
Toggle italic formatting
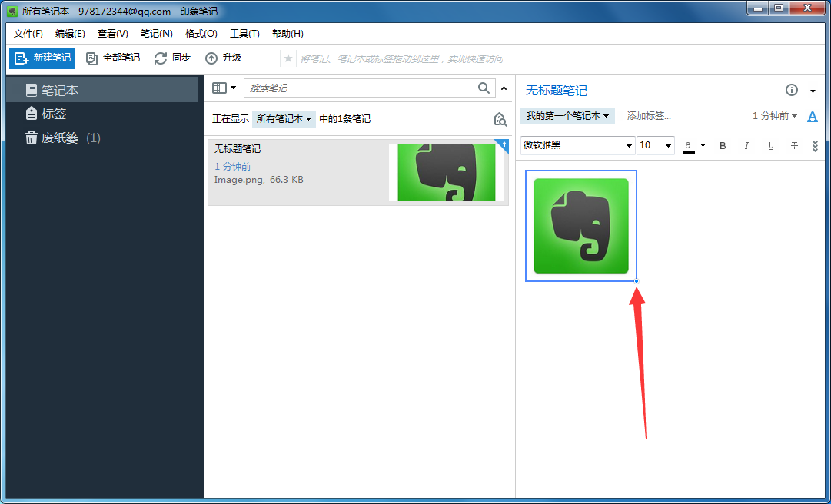(746, 145)
